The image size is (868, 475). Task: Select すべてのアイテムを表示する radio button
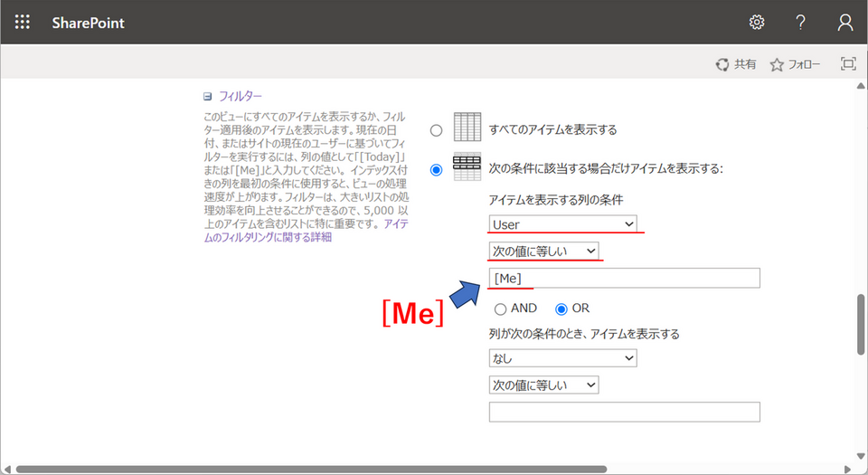click(436, 130)
